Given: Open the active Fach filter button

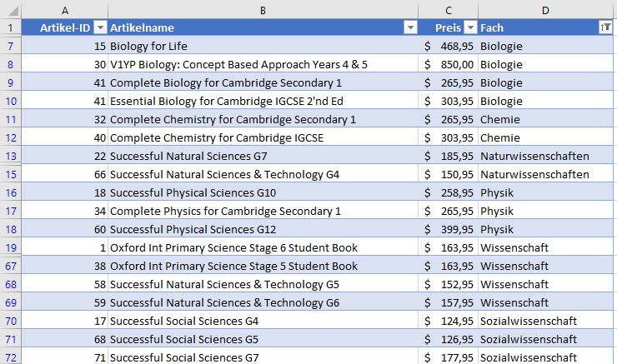Looking at the screenshot, I should (x=605, y=27).
